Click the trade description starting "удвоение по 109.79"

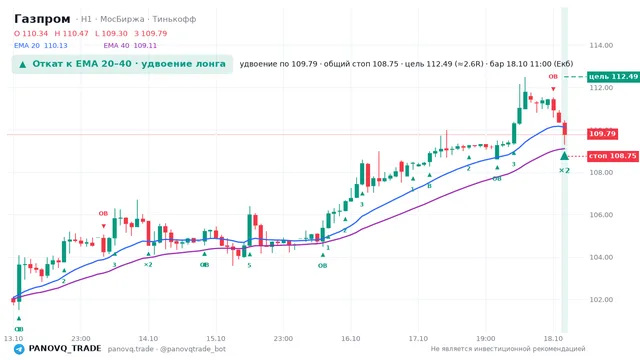(x=406, y=64)
